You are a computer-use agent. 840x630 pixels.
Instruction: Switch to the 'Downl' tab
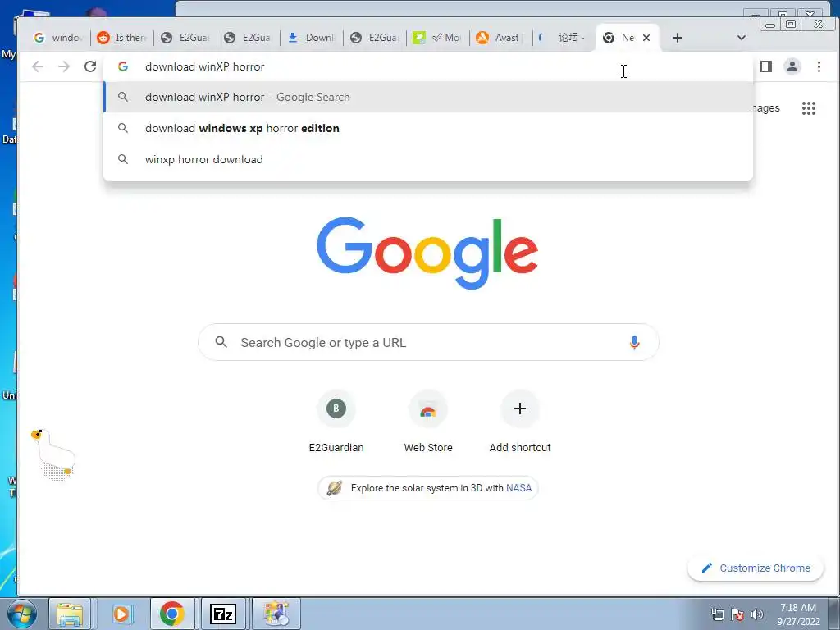click(311, 38)
